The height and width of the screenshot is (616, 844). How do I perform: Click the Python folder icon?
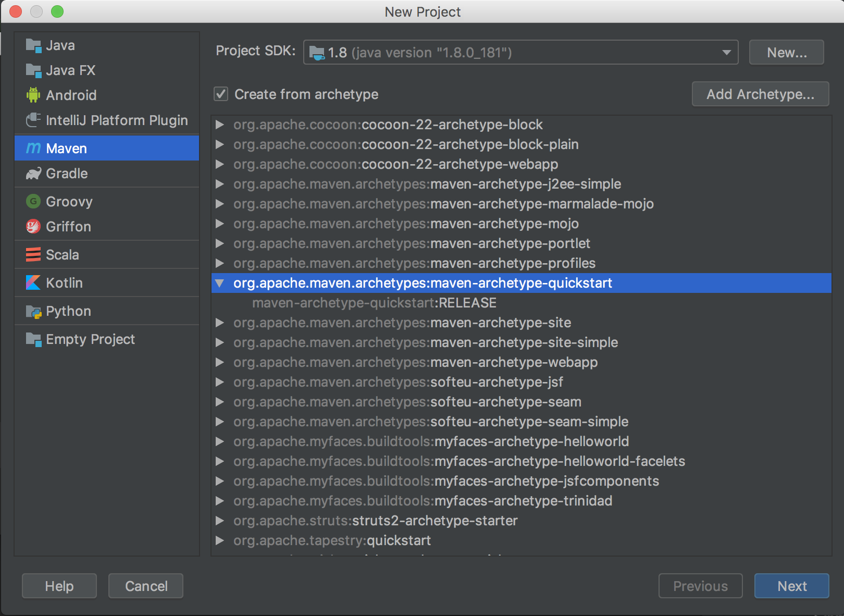tap(33, 312)
